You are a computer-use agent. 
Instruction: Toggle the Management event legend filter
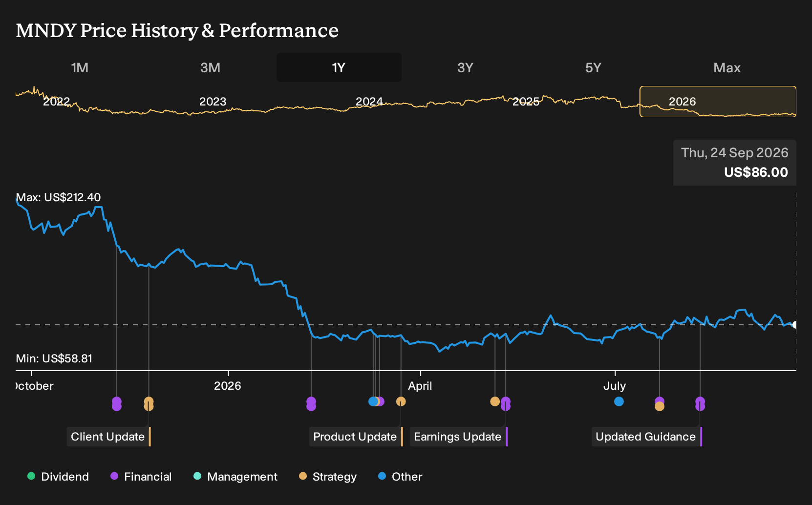click(x=235, y=477)
